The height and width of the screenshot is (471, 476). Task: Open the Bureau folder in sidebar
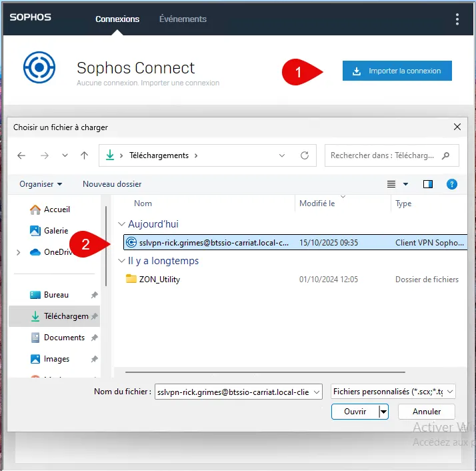pyautogui.click(x=56, y=295)
